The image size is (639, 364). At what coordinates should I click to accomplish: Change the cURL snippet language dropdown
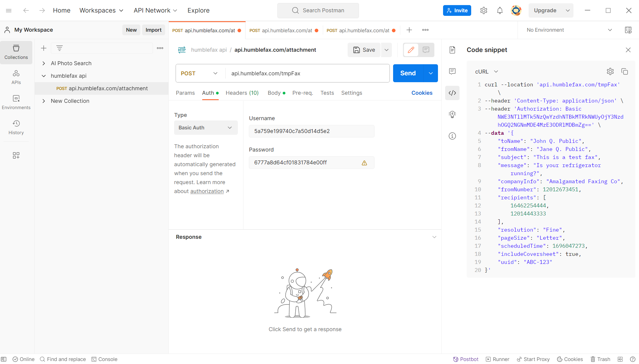click(x=486, y=71)
